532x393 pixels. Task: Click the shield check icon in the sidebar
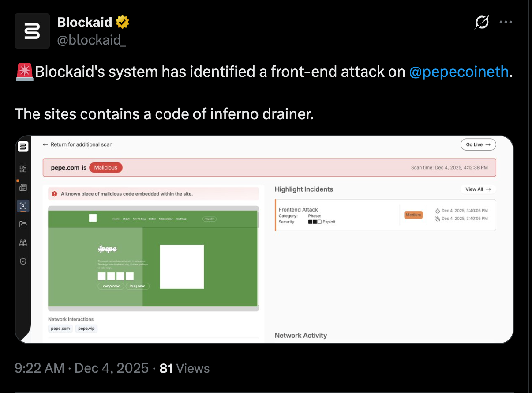pos(23,261)
